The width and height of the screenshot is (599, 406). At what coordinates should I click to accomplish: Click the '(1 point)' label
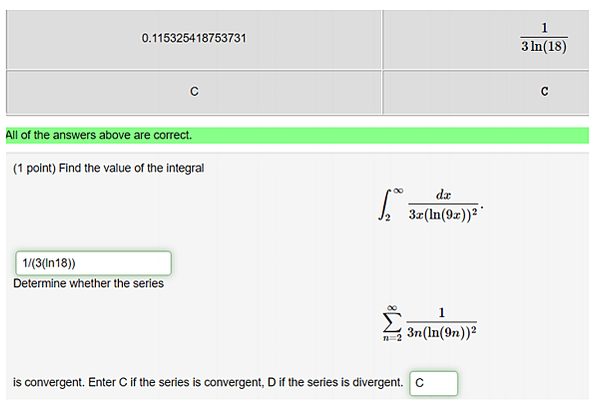point(34,168)
